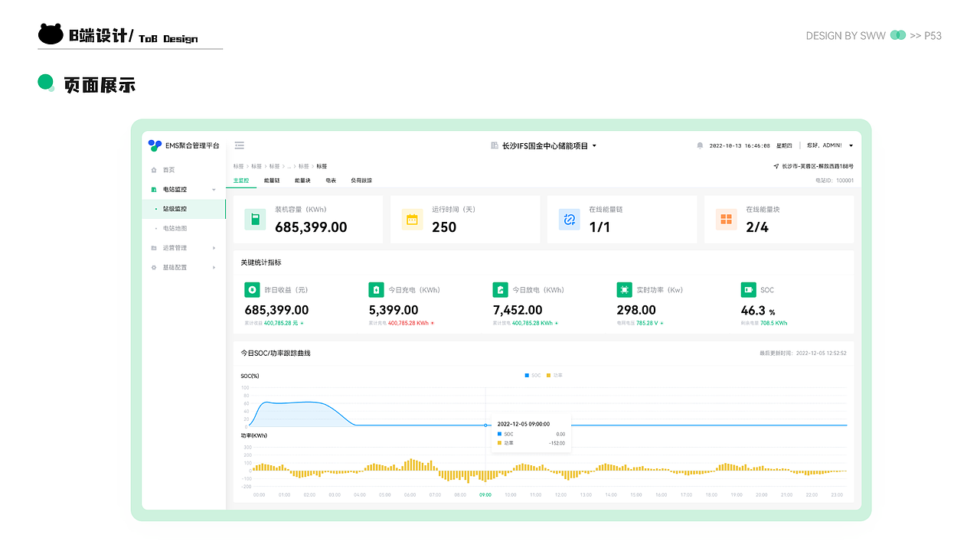Switch to the 负荷跟踪 tab
The width and height of the screenshot is (980, 551).
coord(361,181)
